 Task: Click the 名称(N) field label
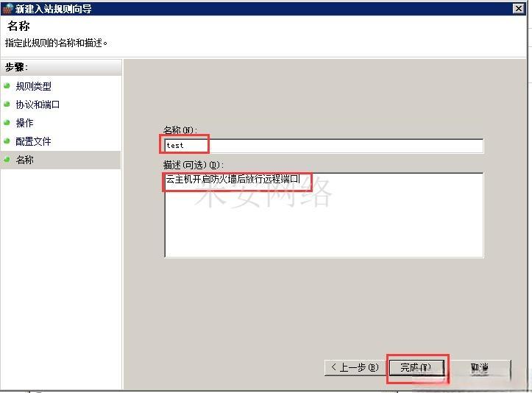(180, 130)
